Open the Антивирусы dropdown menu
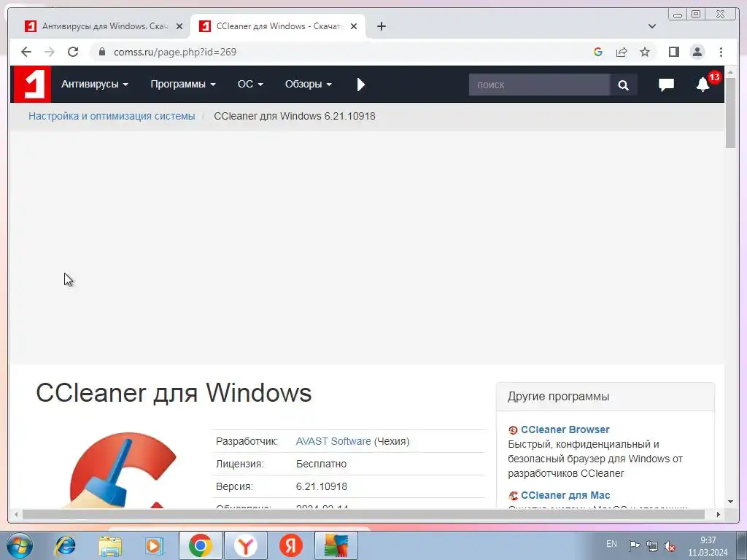 coord(95,85)
